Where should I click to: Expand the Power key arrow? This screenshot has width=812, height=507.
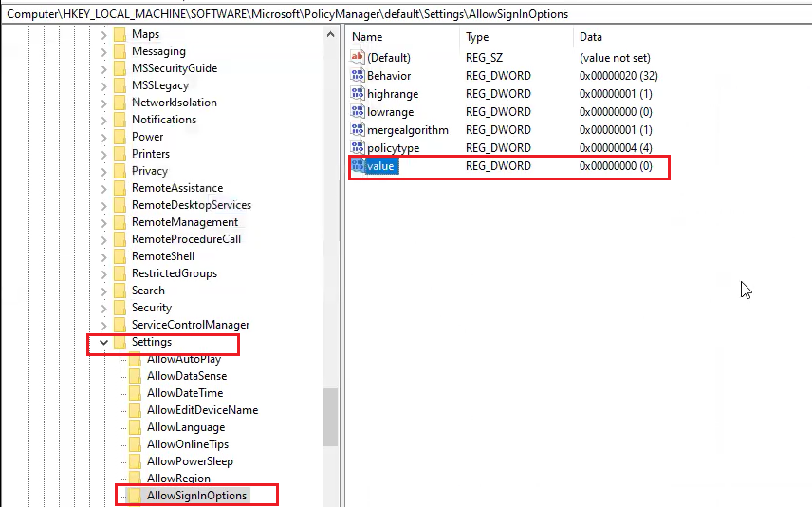click(103, 137)
